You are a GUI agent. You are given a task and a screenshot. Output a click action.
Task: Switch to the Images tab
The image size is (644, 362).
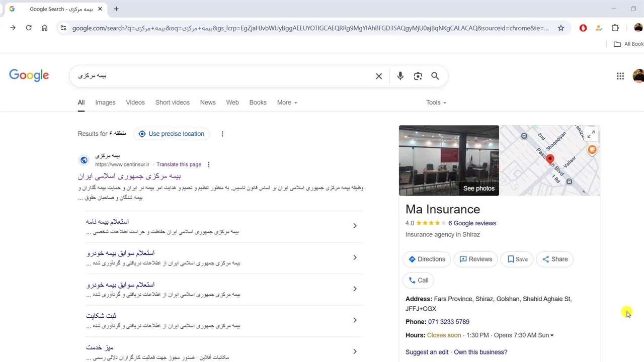pyautogui.click(x=105, y=103)
